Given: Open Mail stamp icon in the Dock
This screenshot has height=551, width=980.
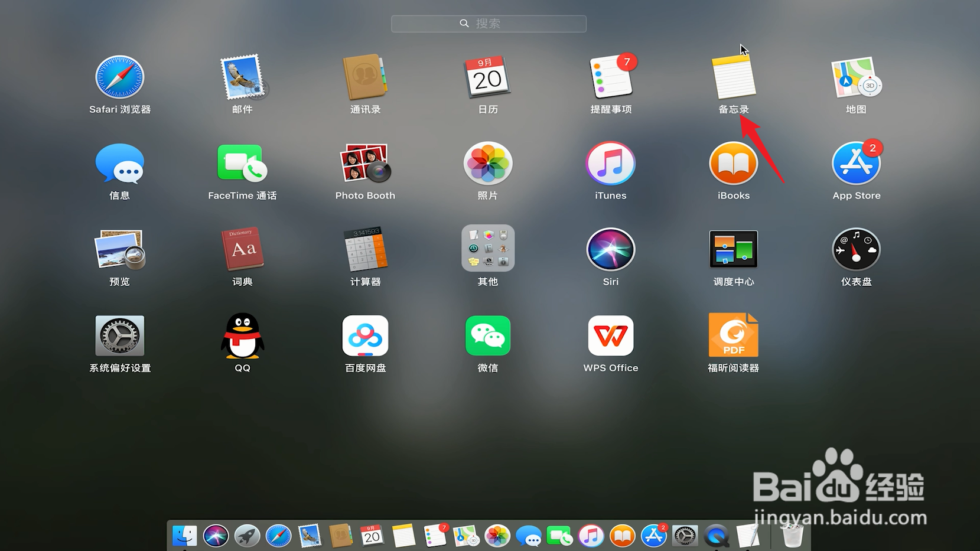Looking at the screenshot, I should click(310, 536).
